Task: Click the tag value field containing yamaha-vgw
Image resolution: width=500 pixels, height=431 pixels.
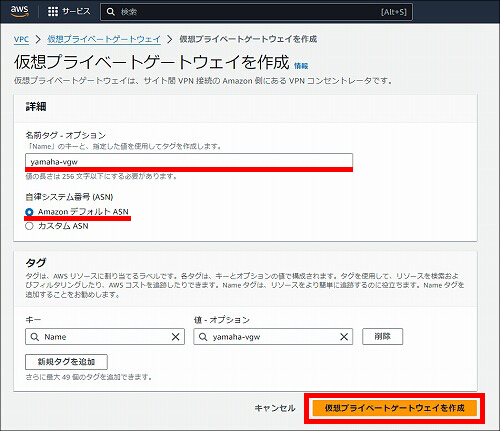Action: point(273,337)
